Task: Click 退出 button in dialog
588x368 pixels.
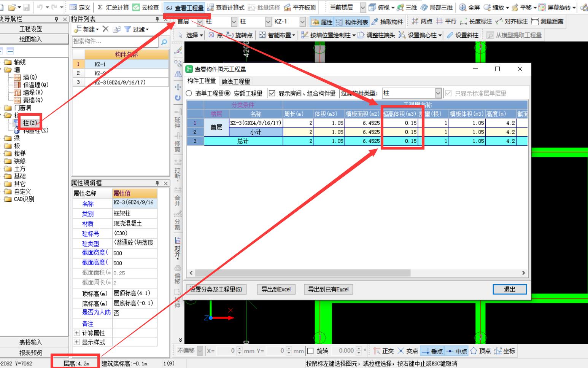Action: click(x=510, y=289)
